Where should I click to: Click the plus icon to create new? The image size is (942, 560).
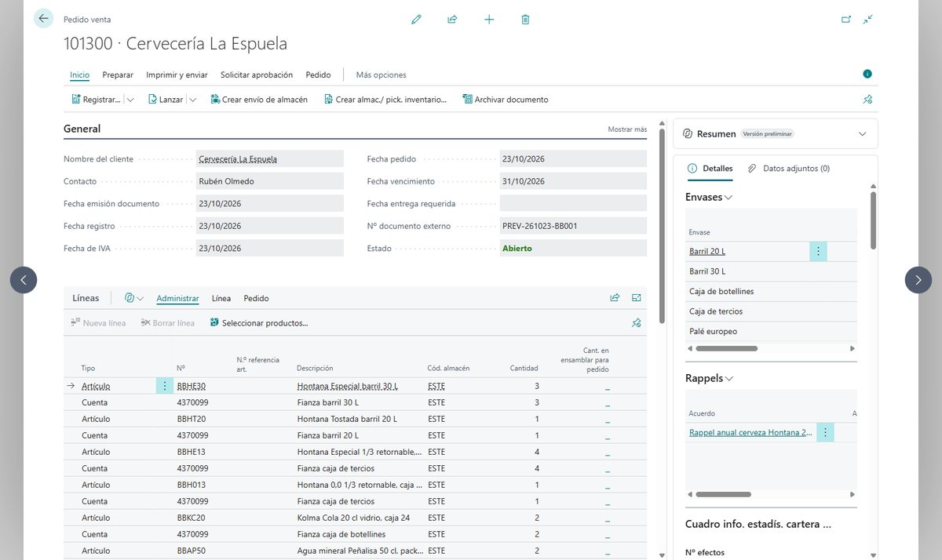pos(489,20)
